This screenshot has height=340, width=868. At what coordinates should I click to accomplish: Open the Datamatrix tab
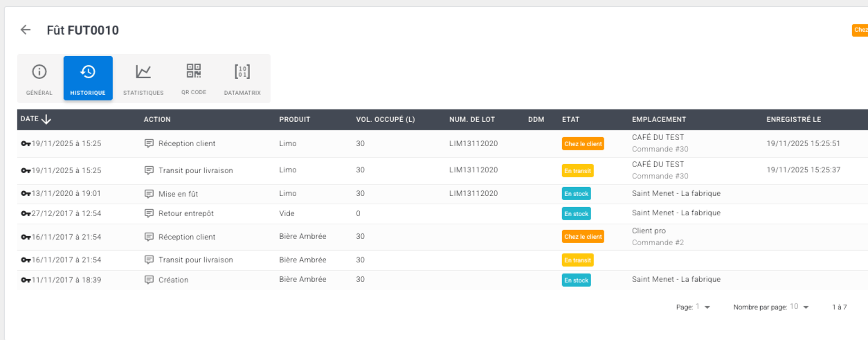click(242, 78)
